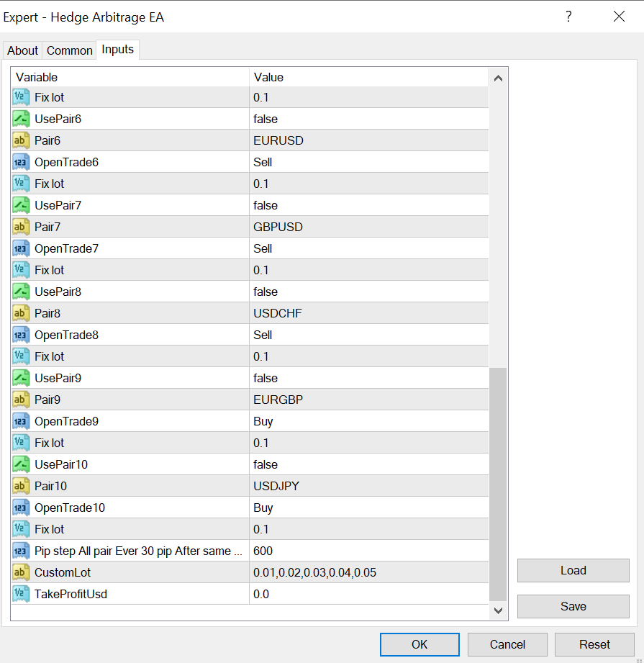
Task: Click the scrollbar up arrow
Action: coord(498,78)
